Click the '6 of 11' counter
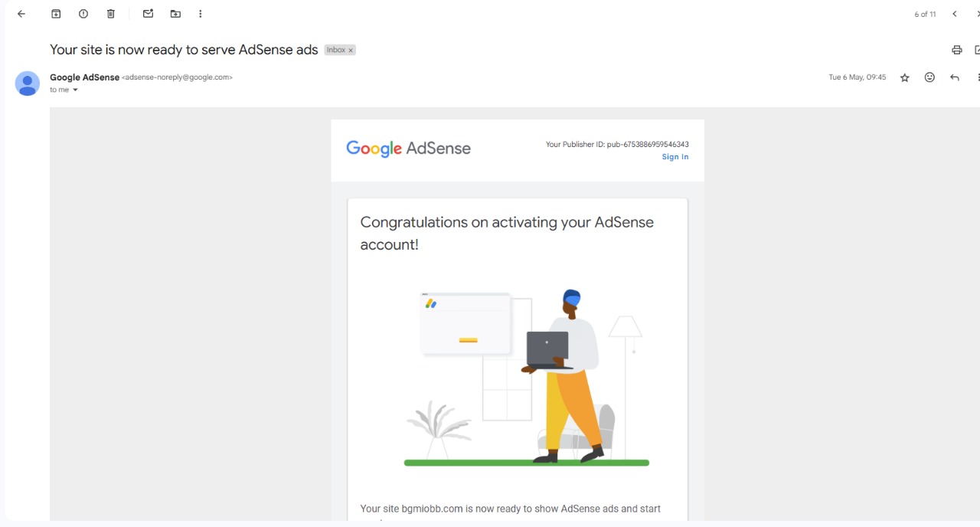980x527 pixels. (925, 15)
